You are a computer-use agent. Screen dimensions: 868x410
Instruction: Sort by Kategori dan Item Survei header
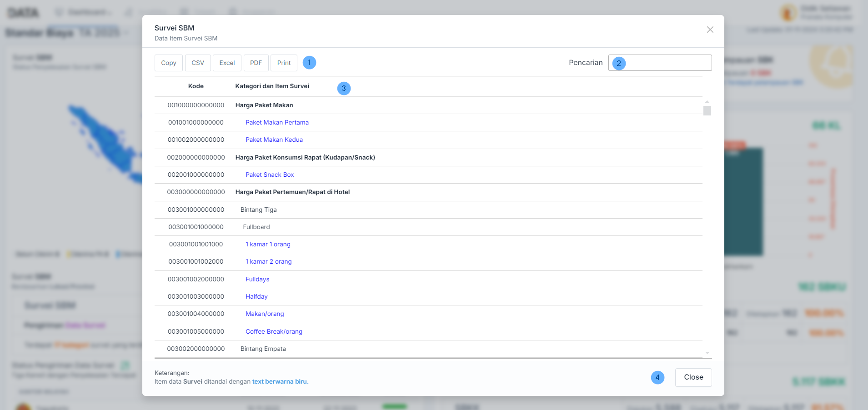(x=272, y=86)
